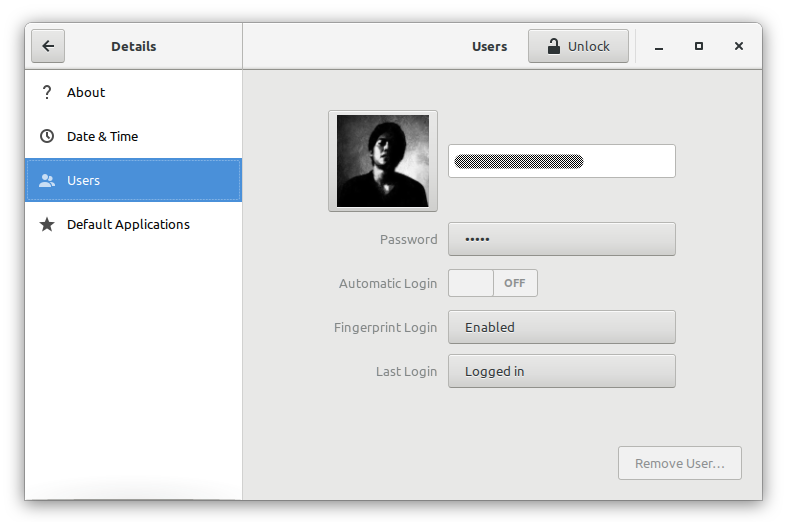The width and height of the screenshot is (787, 522).
Task: Toggle the Automatic Login switch
Action: tap(492, 283)
